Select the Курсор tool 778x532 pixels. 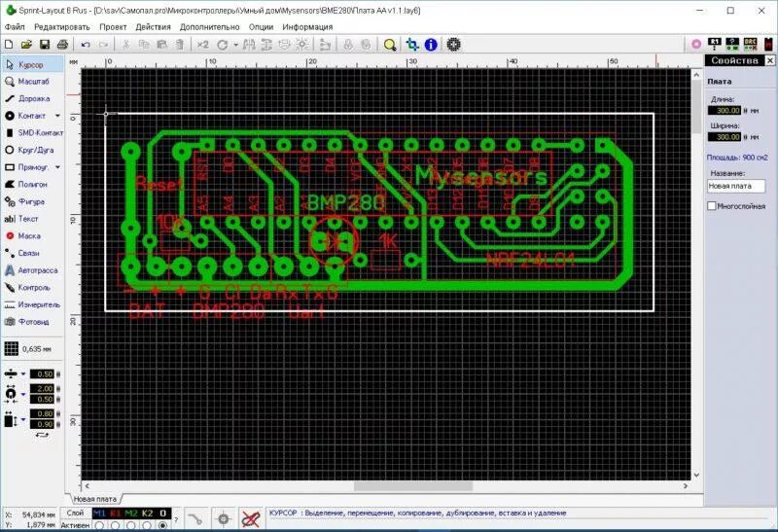33,64
